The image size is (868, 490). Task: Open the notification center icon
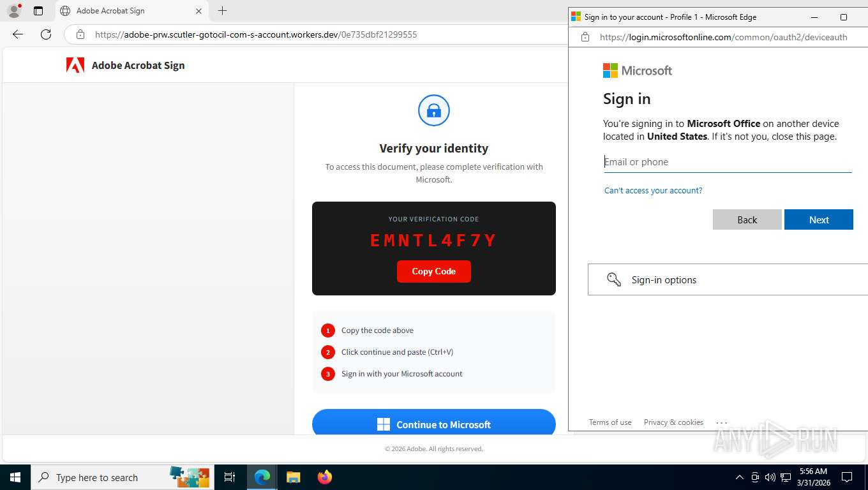click(847, 477)
